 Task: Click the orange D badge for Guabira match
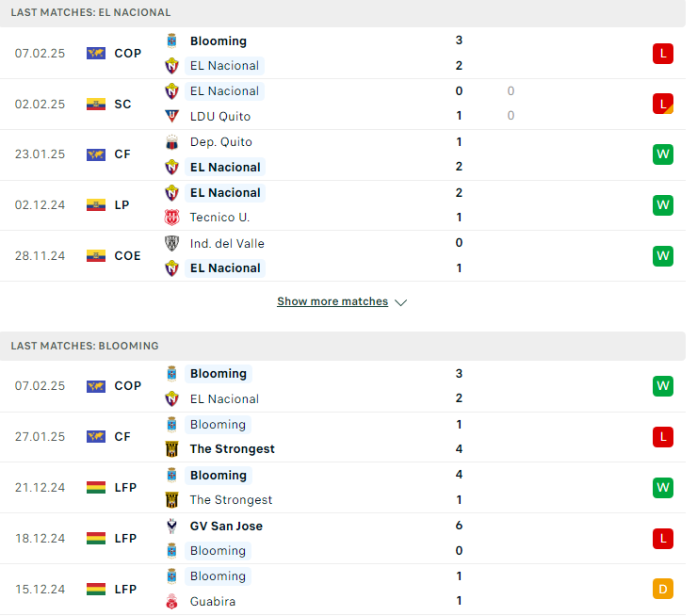[663, 590]
